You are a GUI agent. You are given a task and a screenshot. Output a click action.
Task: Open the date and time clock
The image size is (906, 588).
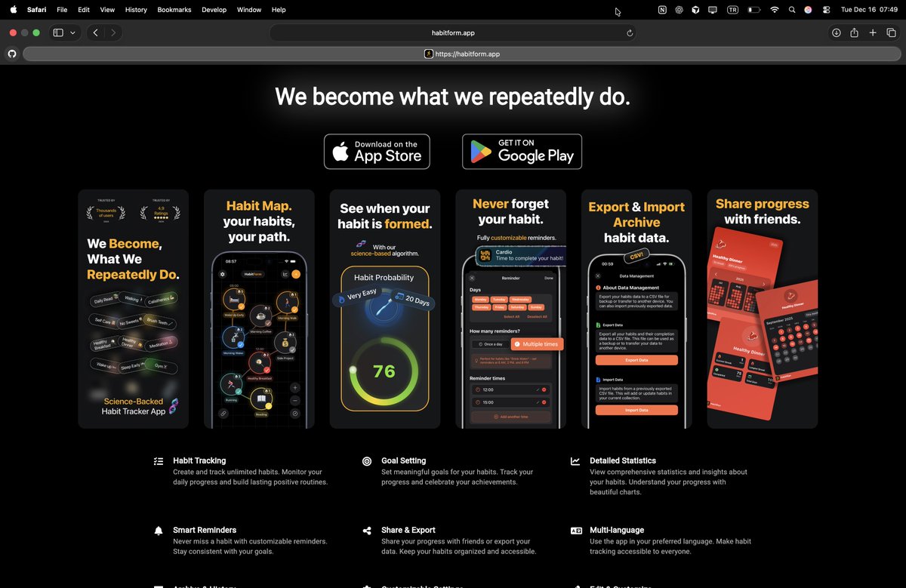pos(871,10)
